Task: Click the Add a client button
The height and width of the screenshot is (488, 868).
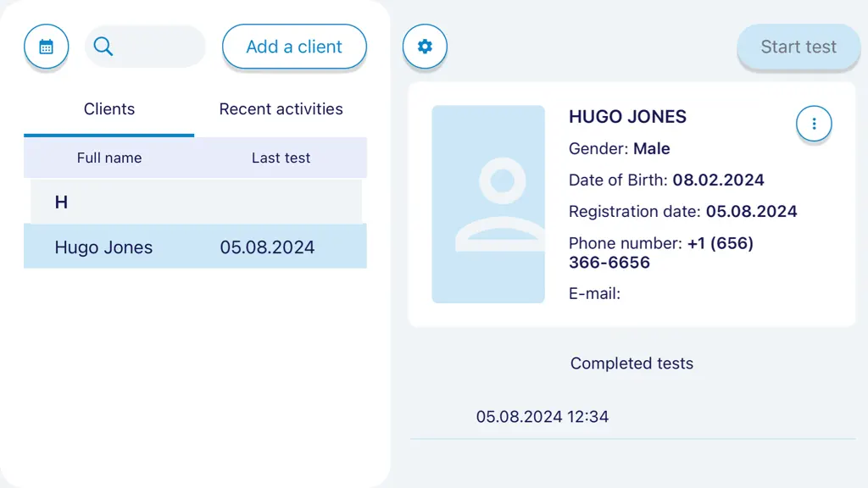Action: (294, 47)
